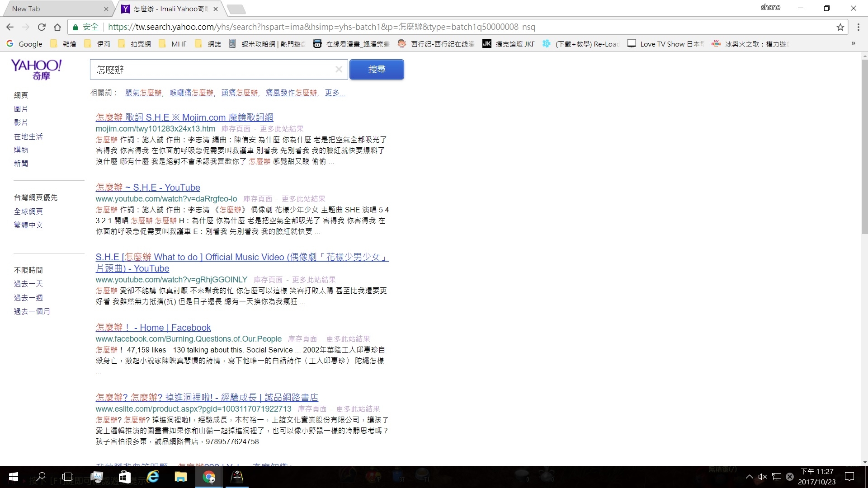Screen dimensions: 868x488
Task: Bookmark this page with the star icon
Action: click(x=840, y=27)
